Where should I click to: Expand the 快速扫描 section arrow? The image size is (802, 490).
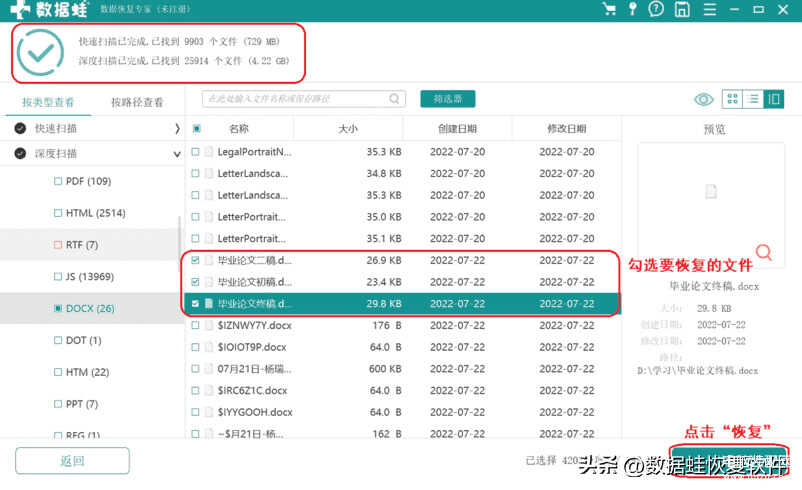177,128
